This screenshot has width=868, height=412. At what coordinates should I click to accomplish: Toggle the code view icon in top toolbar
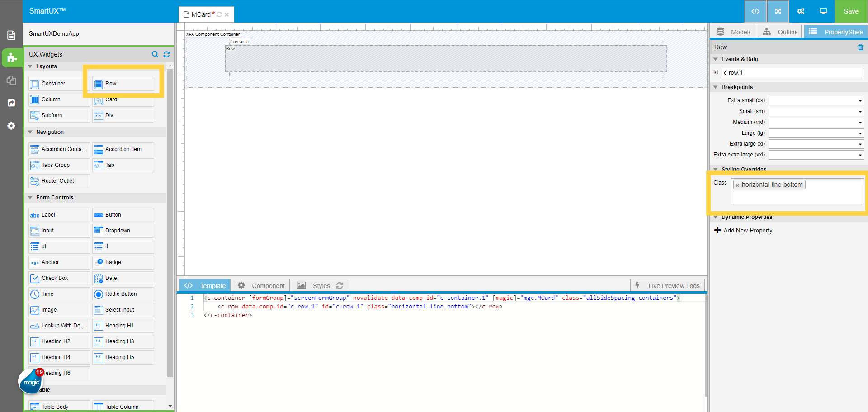point(755,11)
